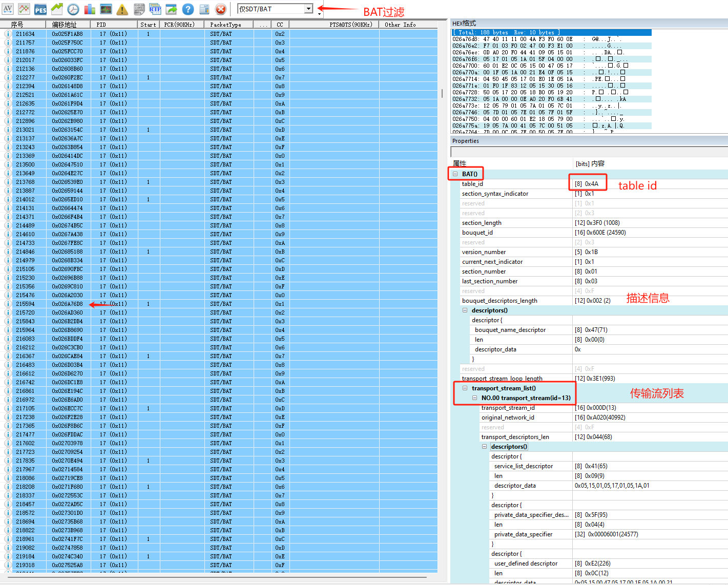Collapse NO.00 transport_stream(id=13) node
Image resolution: width=728 pixels, height=585 pixels.
tap(475, 398)
